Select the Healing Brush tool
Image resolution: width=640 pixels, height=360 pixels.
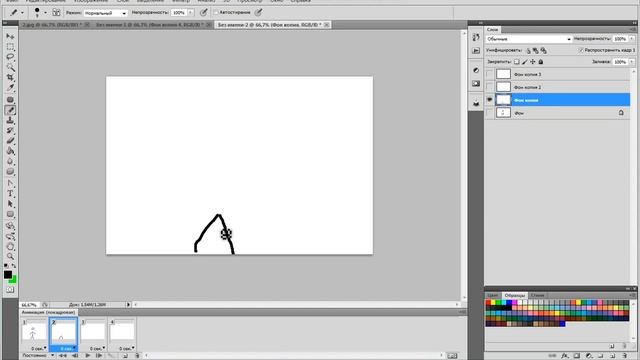click(10, 100)
